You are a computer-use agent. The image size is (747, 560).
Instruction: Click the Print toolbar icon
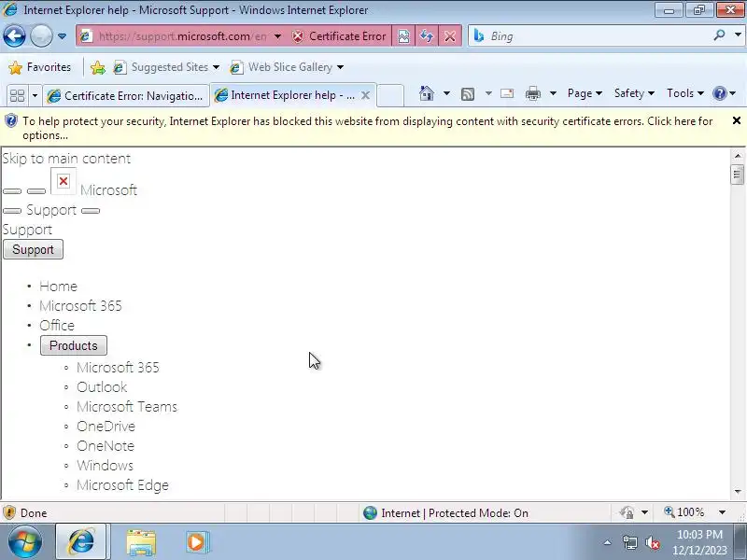coord(533,94)
